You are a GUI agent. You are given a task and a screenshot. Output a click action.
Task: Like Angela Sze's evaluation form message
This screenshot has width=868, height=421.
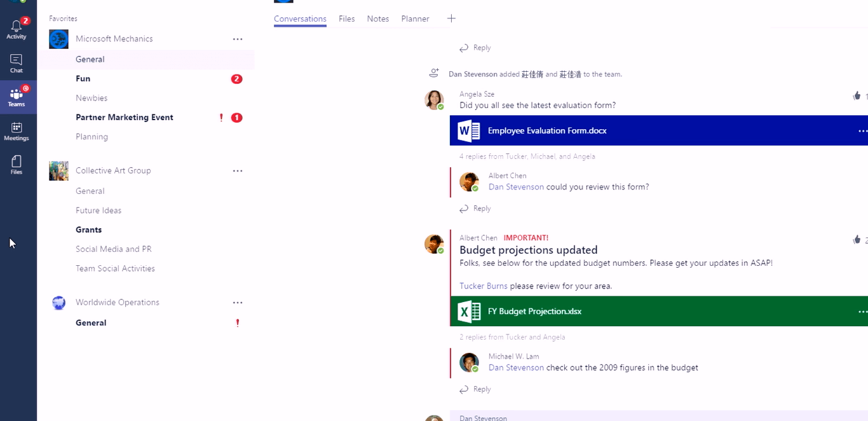[857, 96]
